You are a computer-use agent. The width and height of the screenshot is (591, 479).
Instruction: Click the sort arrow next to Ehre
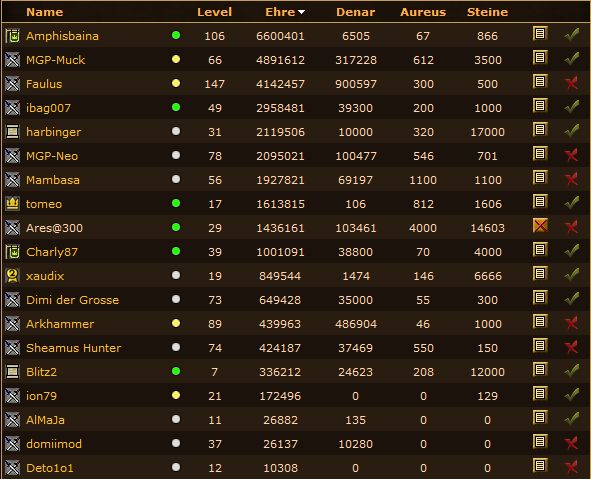point(301,12)
